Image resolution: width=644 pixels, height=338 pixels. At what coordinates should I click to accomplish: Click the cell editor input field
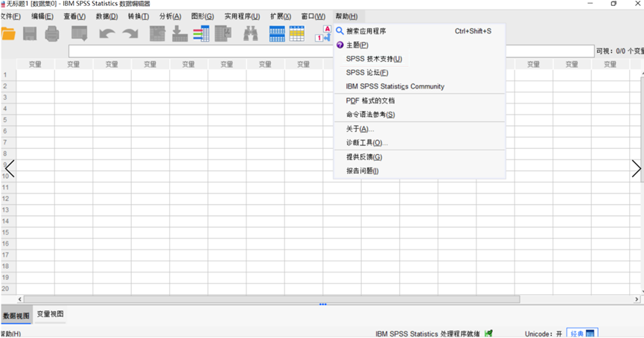201,51
